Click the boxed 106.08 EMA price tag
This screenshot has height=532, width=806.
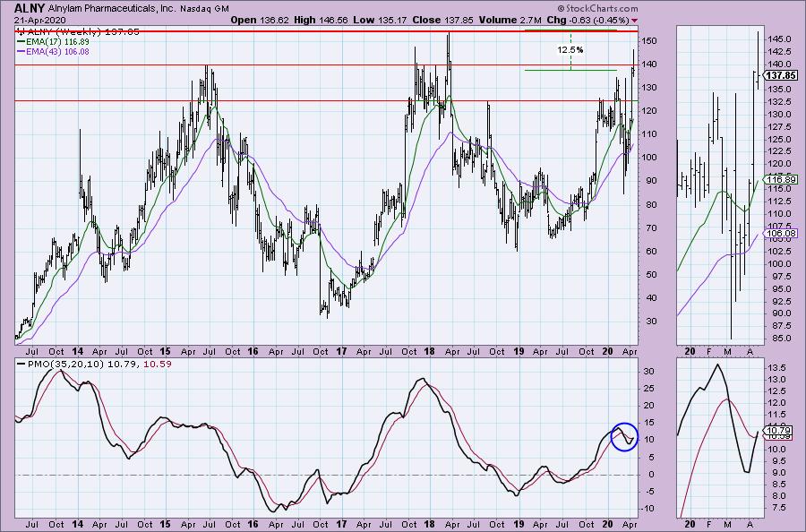780,233
